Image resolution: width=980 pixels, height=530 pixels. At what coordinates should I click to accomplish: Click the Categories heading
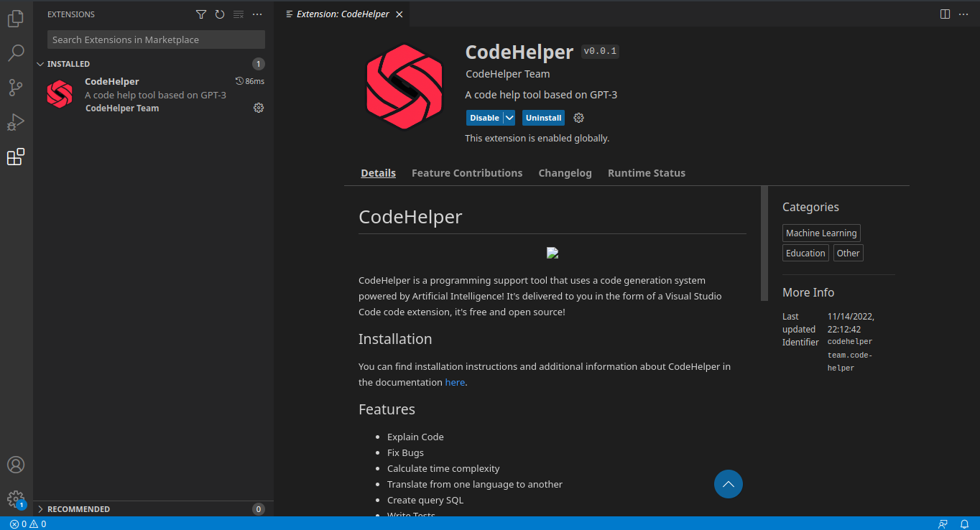[x=810, y=207]
